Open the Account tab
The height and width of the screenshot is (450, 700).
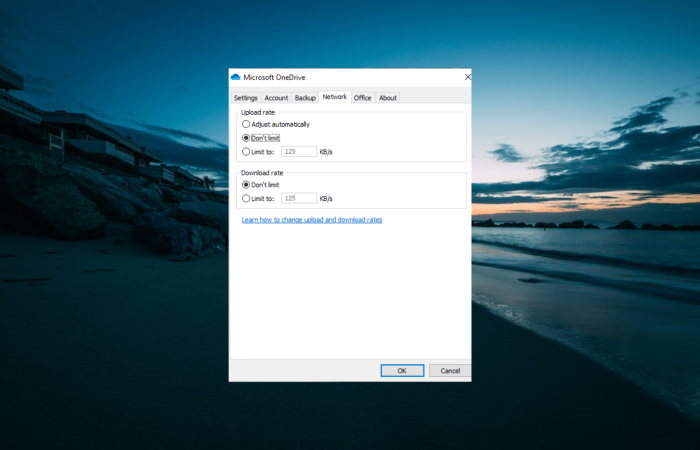click(x=276, y=98)
